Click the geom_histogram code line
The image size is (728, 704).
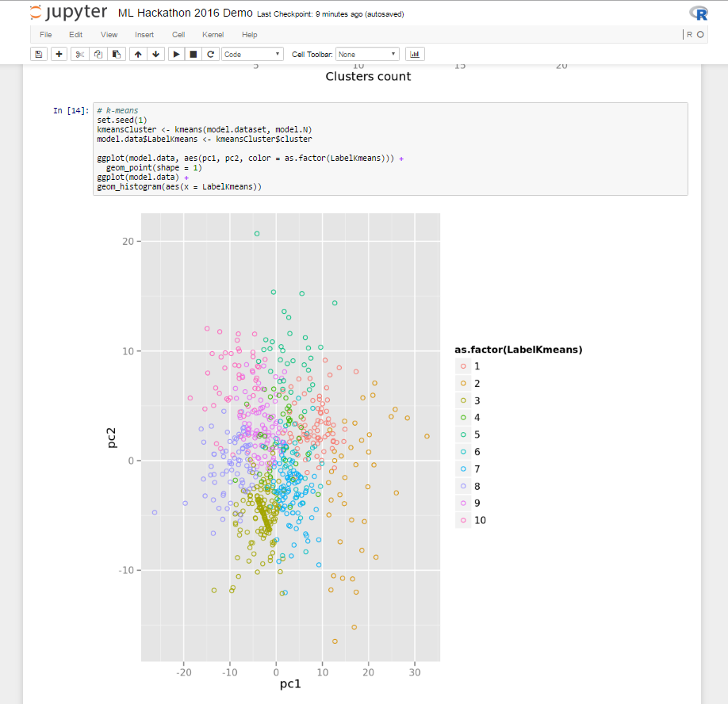point(179,186)
